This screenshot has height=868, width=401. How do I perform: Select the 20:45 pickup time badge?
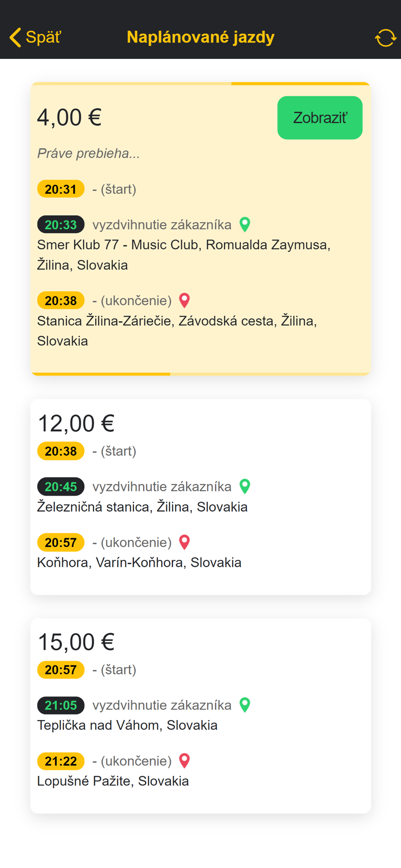pyautogui.click(x=61, y=487)
